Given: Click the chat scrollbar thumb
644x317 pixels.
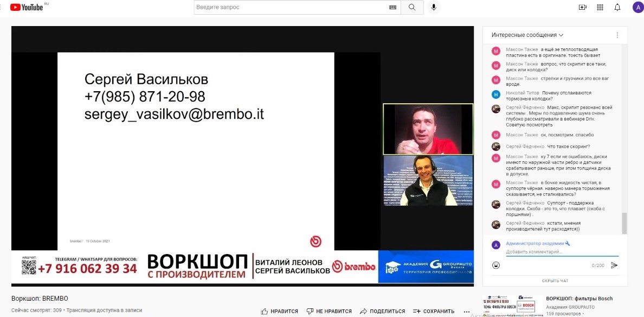Looking at the screenshot, I should [x=624, y=223].
